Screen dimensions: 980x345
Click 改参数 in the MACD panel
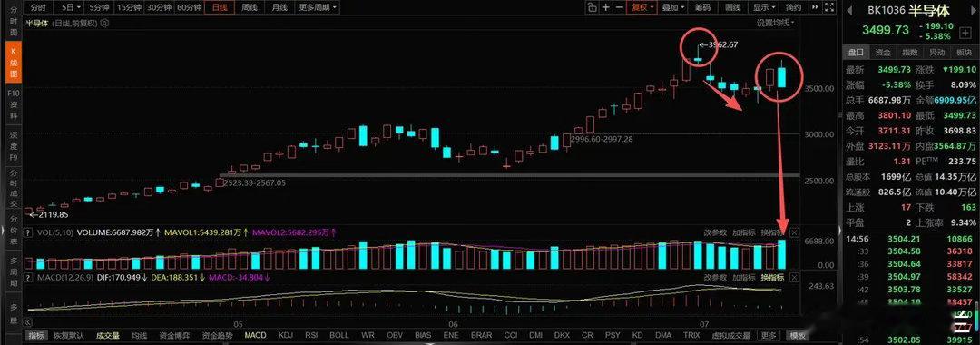[715, 277]
